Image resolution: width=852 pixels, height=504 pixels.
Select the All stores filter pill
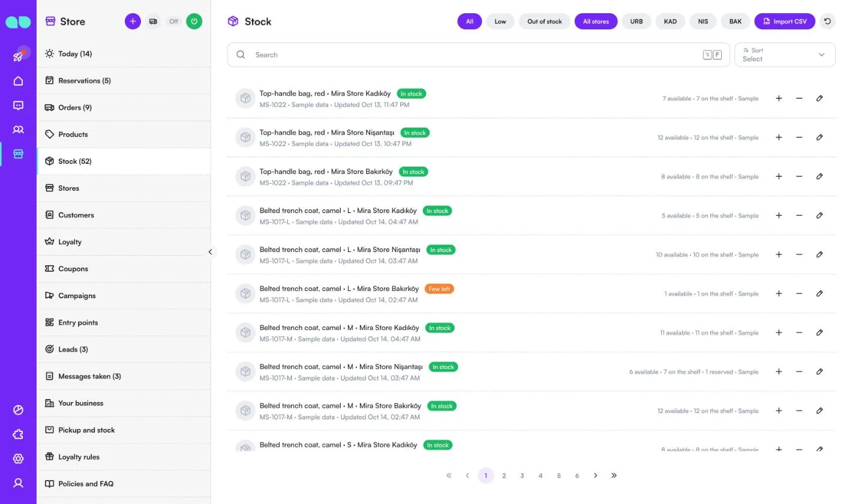596,22
